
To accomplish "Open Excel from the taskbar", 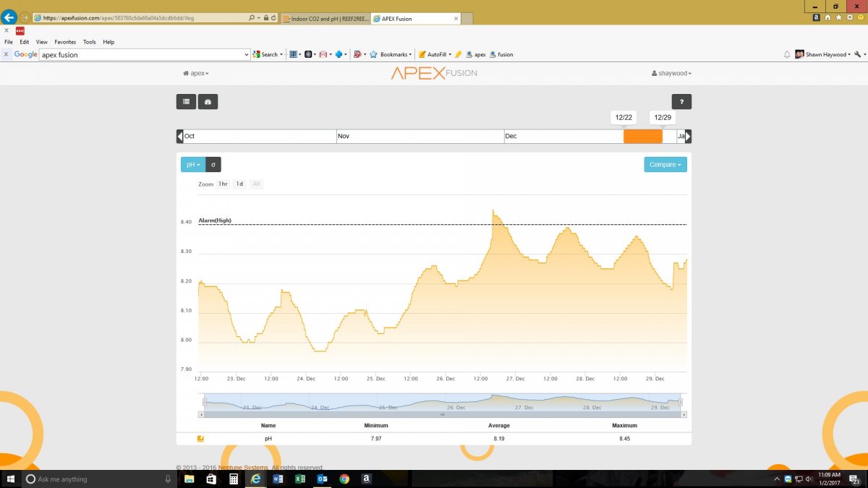I will coord(299,479).
